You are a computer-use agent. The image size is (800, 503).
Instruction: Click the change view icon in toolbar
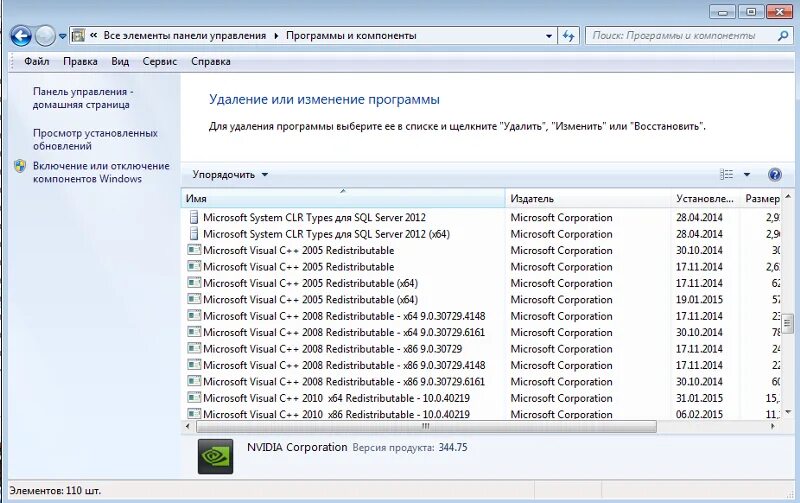(727, 174)
